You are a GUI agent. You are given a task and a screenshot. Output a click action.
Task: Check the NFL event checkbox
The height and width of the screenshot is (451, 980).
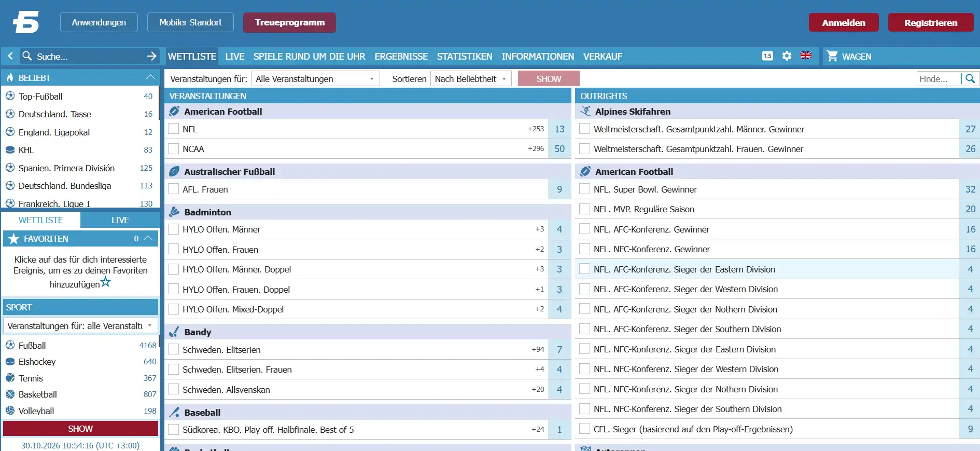[174, 129]
